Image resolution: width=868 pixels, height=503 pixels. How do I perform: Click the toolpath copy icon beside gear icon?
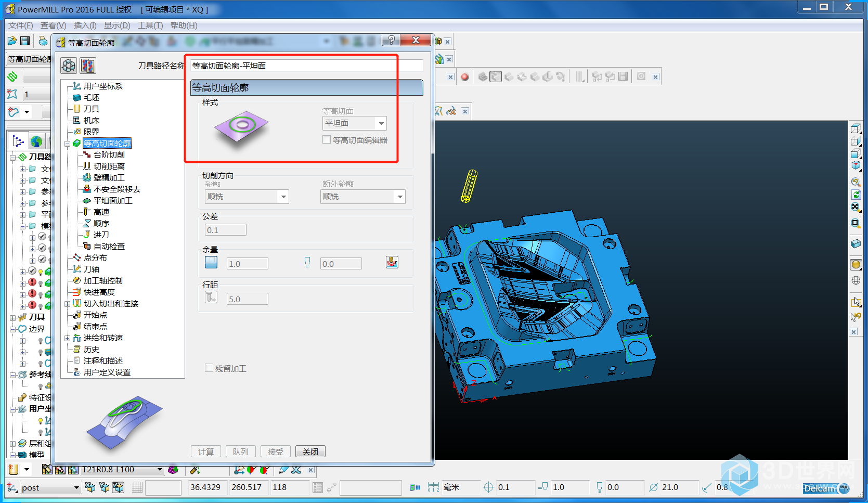tap(88, 66)
